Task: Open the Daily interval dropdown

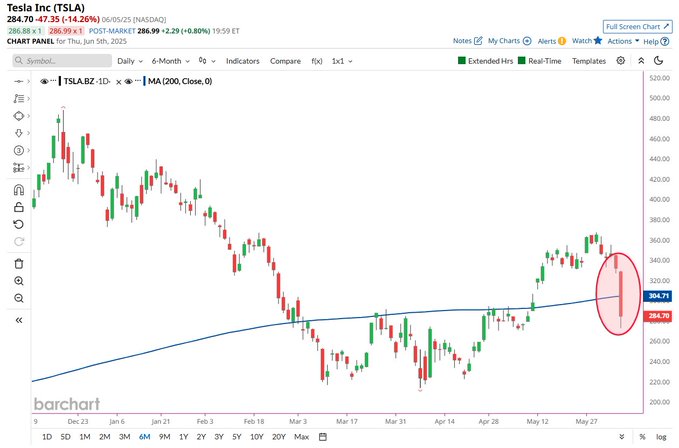Action: pos(130,61)
